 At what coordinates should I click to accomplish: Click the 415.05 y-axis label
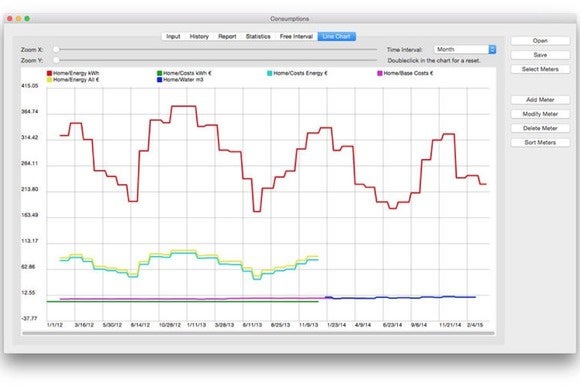30,86
